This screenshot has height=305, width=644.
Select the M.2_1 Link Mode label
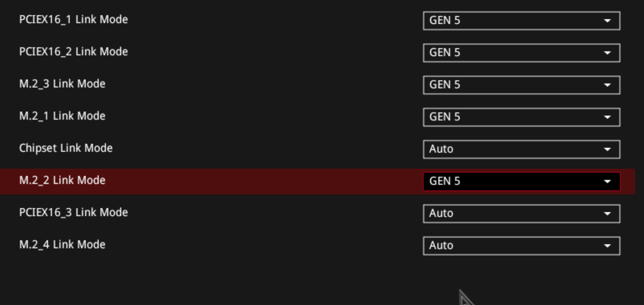62,116
